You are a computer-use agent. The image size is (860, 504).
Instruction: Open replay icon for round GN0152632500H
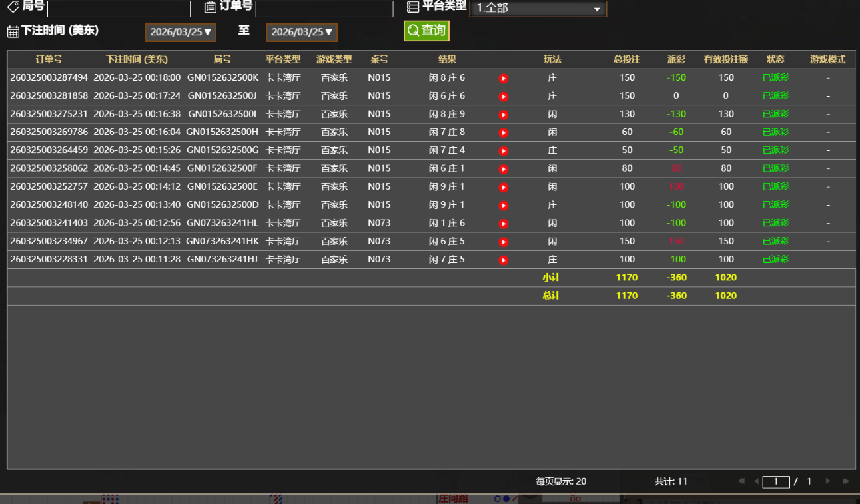pos(504,133)
